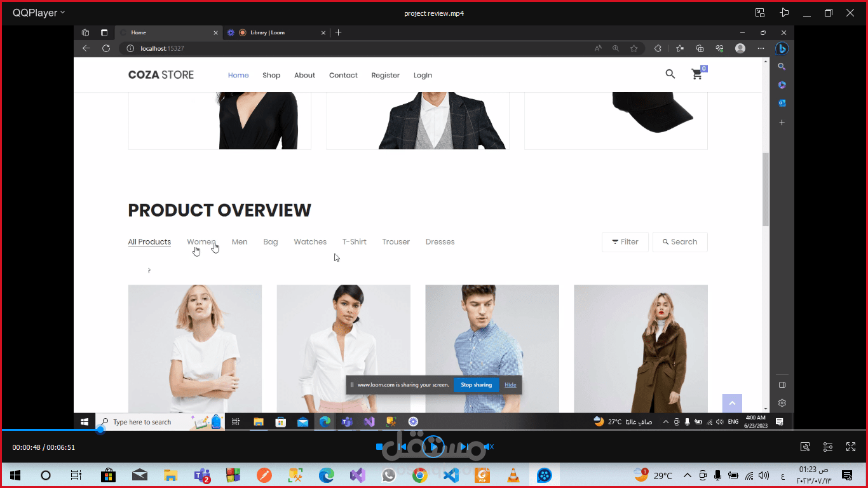Open browser Extensions puzzle icon
868x488 pixels.
(658, 48)
